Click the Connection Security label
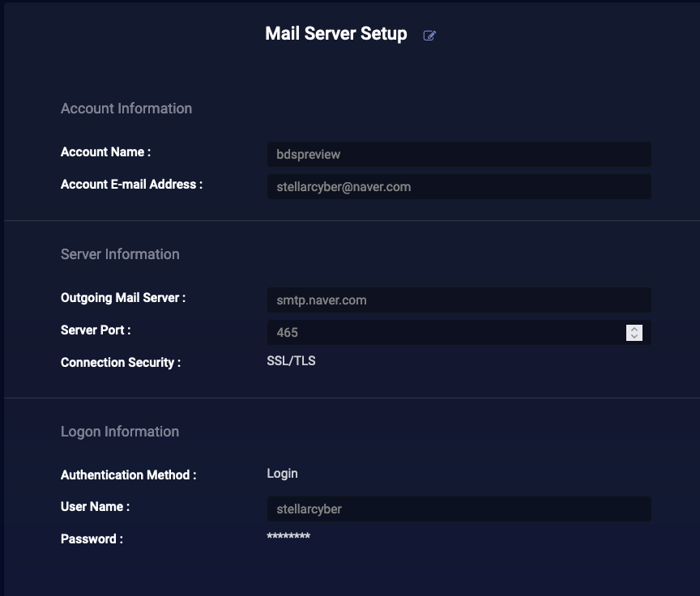This screenshot has width=700, height=596. [121, 363]
